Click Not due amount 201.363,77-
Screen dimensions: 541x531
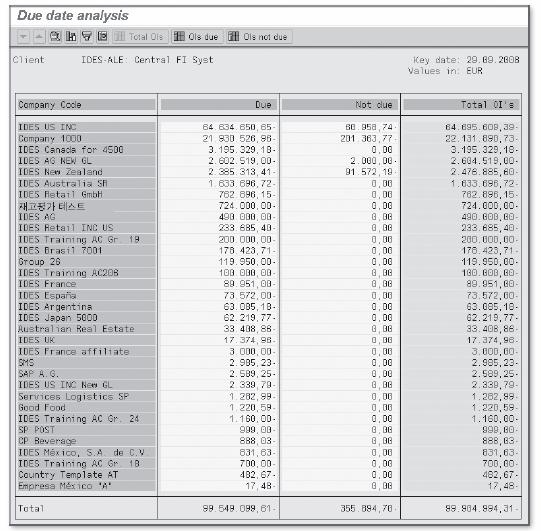[368, 139]
